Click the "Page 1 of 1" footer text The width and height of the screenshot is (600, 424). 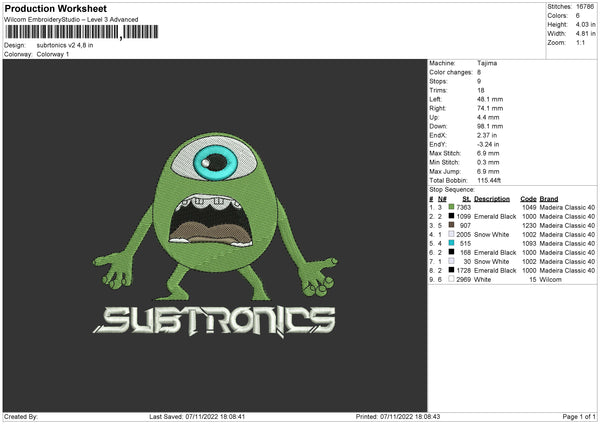[x=579, y=416]
